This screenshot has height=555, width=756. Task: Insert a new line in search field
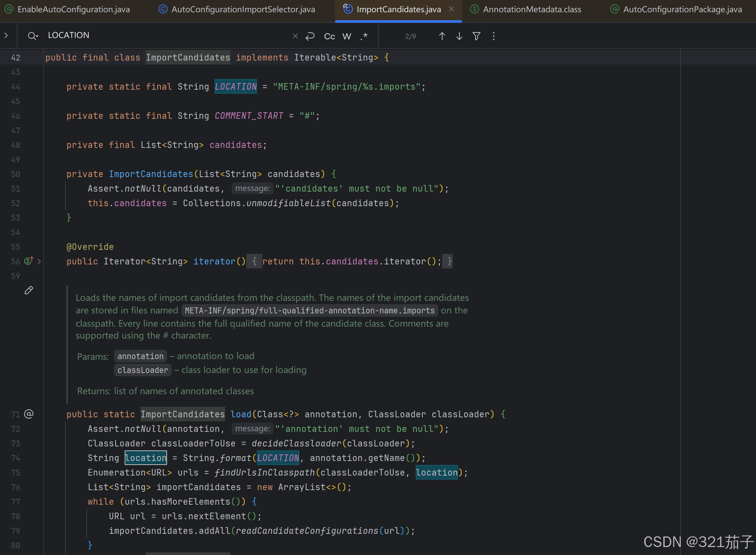coord(310,36)
